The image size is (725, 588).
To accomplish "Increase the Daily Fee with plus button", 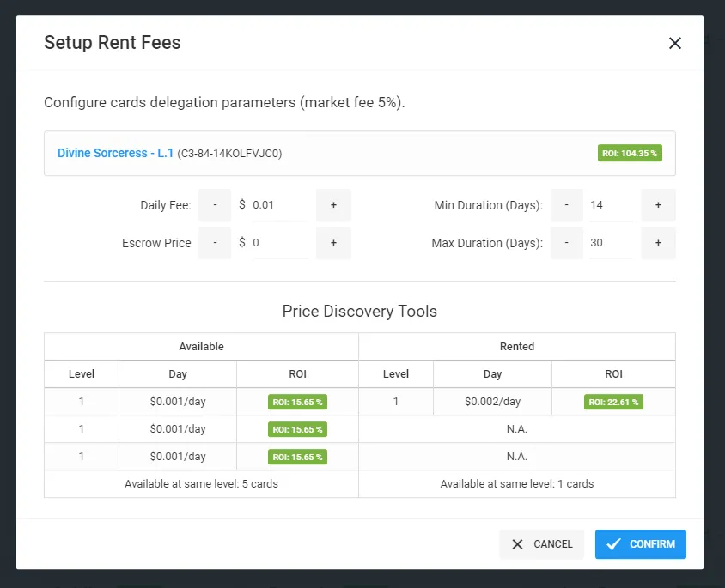I will coord(333,205).
